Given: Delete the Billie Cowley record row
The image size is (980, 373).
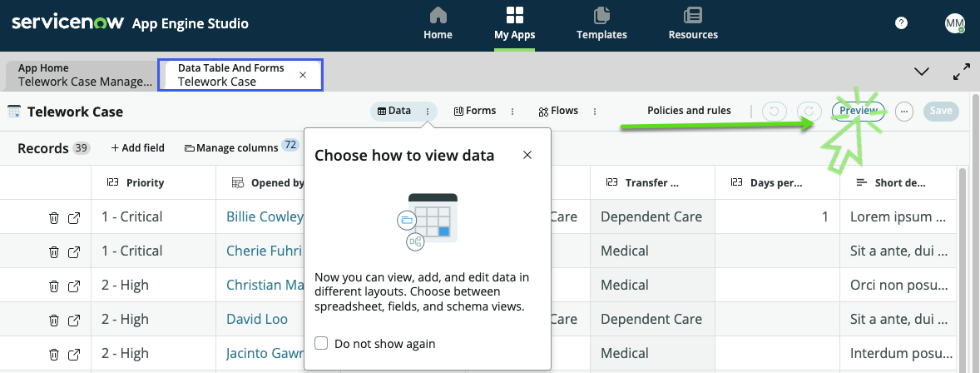Looking at the screenshot, I should point(53,217).
